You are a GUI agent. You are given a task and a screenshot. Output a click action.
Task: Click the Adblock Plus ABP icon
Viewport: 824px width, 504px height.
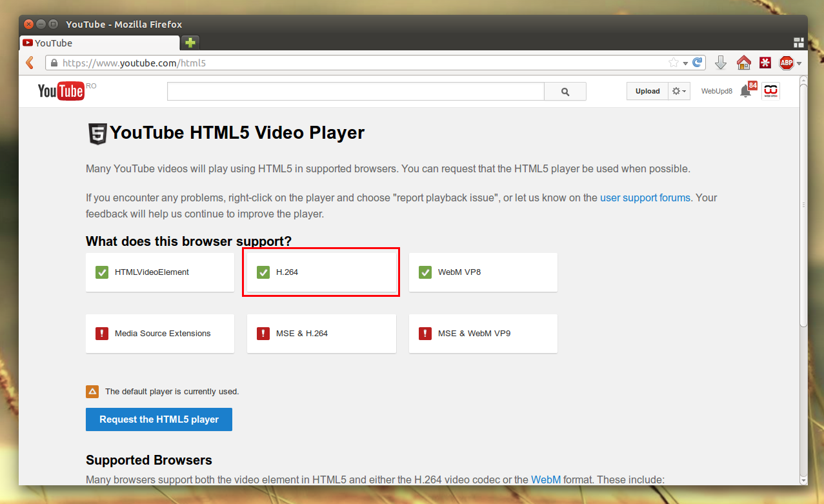(x=786, y=63)
